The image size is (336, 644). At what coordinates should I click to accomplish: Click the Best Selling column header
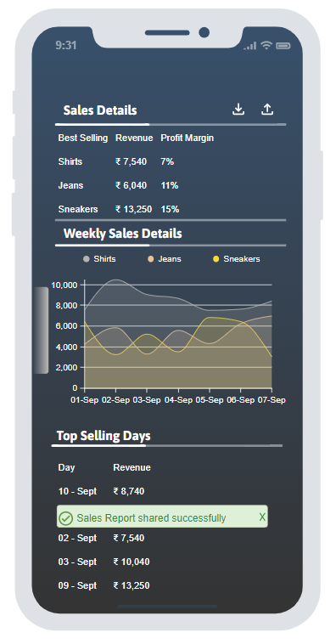tap(83, 138)
